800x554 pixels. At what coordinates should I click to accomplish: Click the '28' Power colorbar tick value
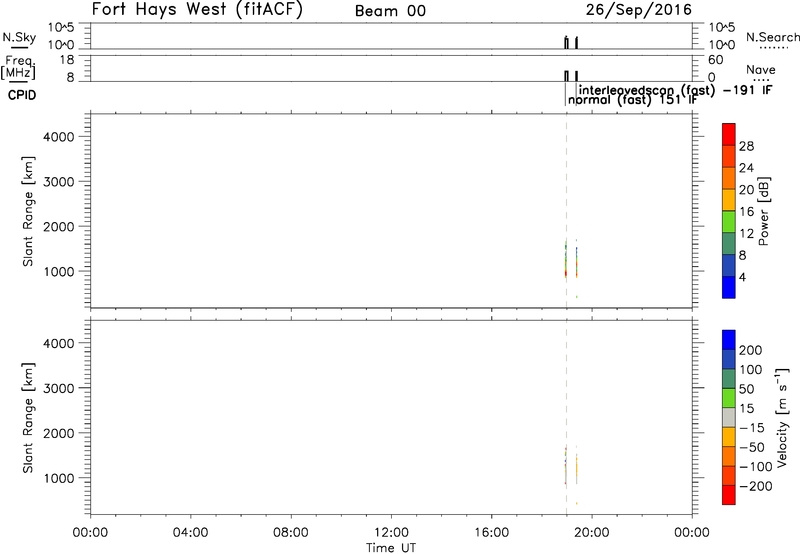coord(746,146)
